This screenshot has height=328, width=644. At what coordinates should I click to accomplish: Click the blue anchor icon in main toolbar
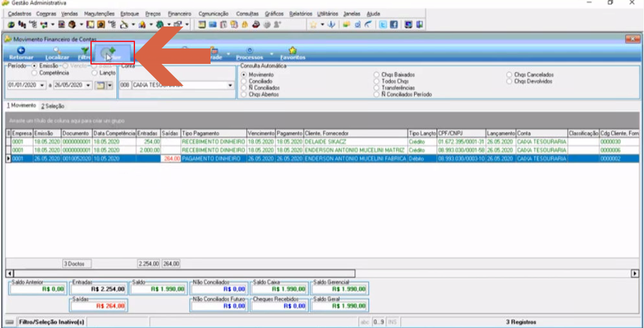[331, 25]
